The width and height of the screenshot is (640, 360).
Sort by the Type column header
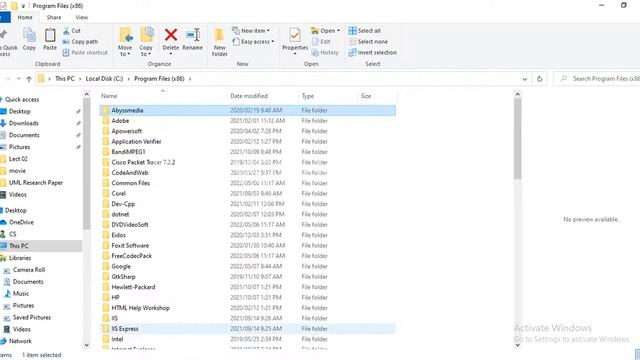click(327, 96)
